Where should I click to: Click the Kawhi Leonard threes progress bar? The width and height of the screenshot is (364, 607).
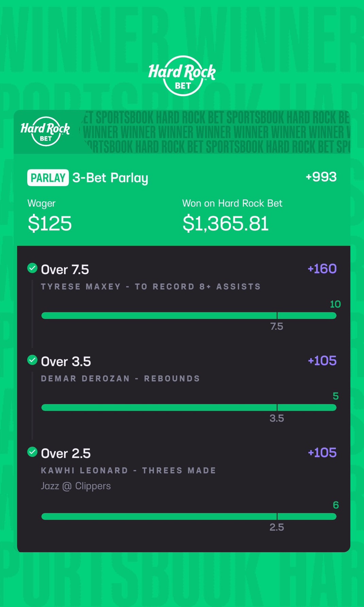coord(189,517)
